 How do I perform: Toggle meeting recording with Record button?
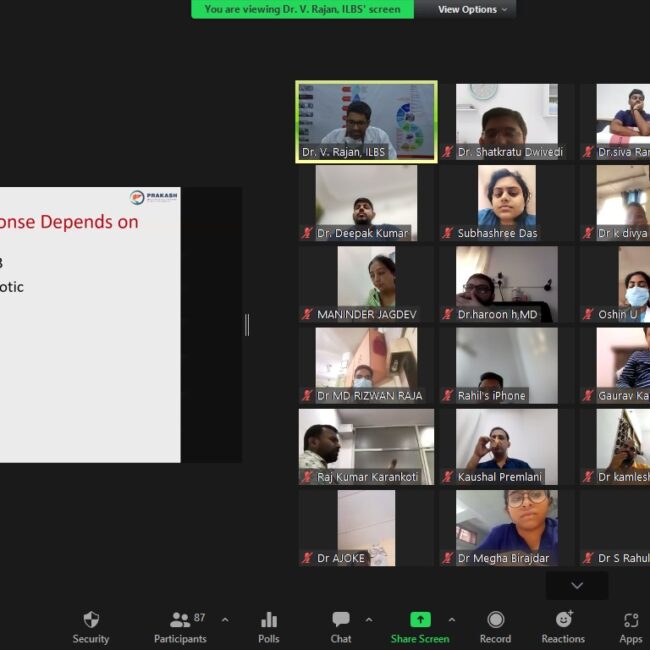[495, 620]
